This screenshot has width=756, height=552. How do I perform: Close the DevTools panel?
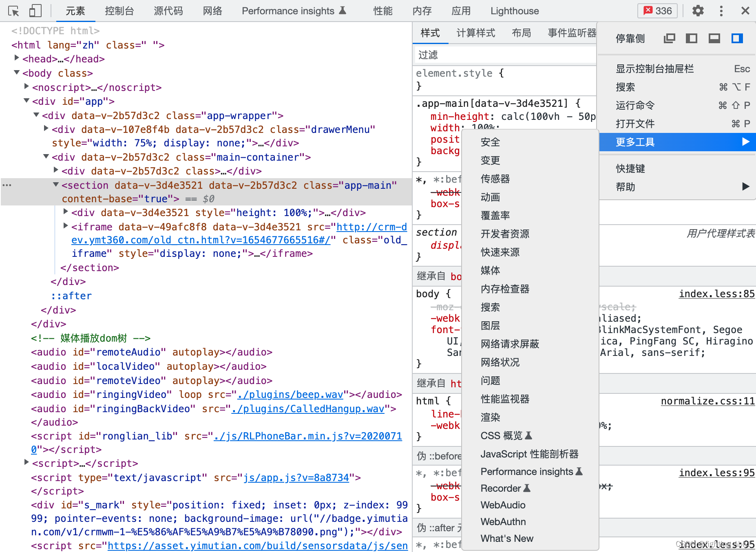(745, 11)
